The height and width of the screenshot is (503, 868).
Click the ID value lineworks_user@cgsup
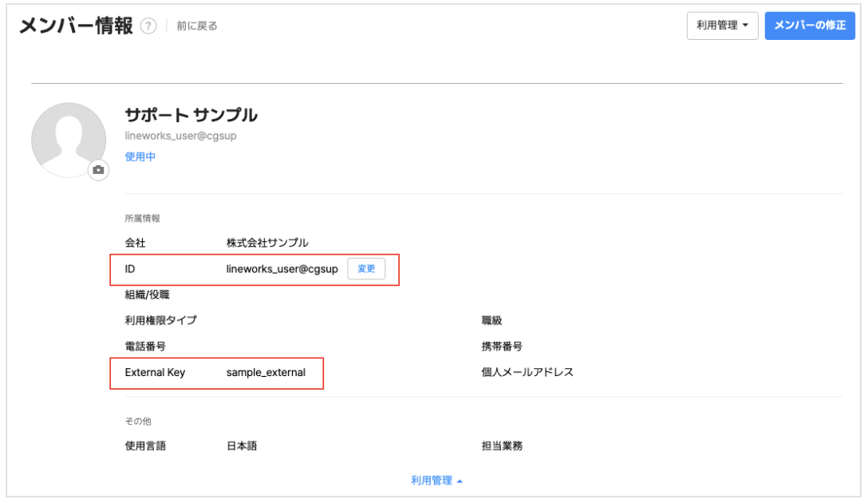point(282,269)
